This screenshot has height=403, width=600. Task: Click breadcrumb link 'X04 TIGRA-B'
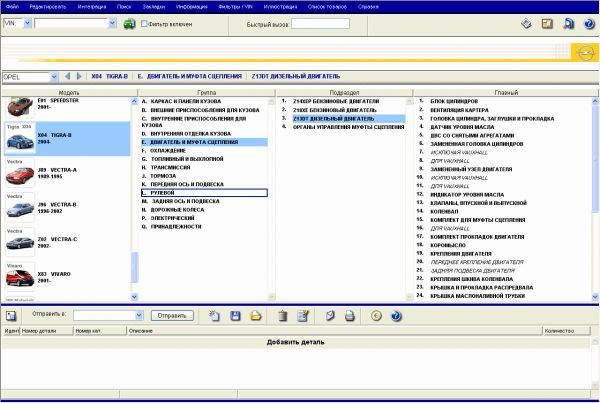(x=109, y=76)
